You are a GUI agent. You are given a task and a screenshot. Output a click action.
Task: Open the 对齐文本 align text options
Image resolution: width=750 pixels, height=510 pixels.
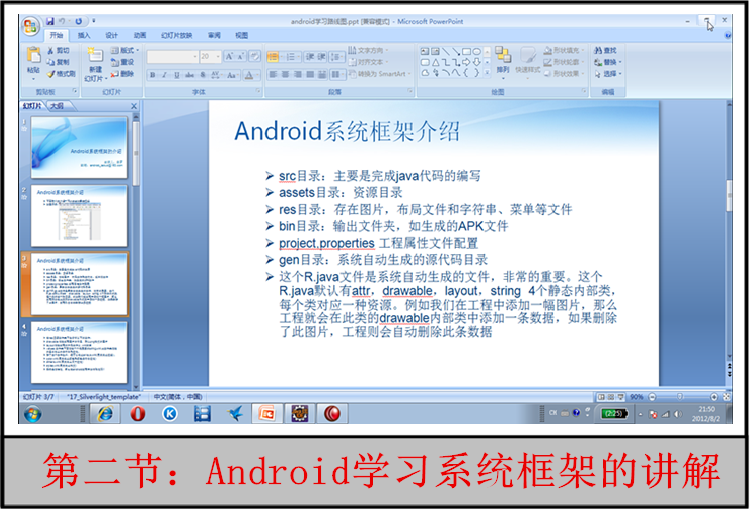coord(368,62)
